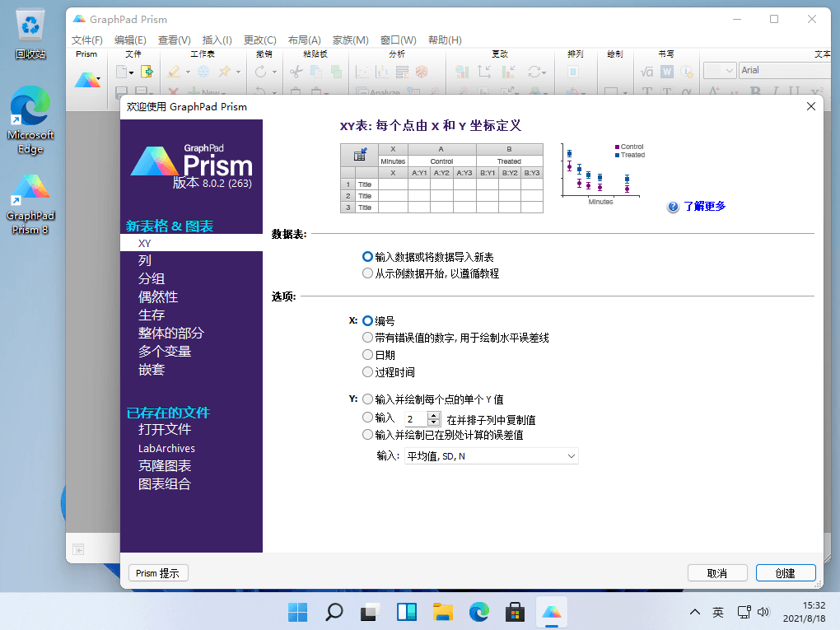The width and height of the screenshot is (840, 630).
Task: Click the pie and bar chart change icon
Action: click(x=462, y=72)
